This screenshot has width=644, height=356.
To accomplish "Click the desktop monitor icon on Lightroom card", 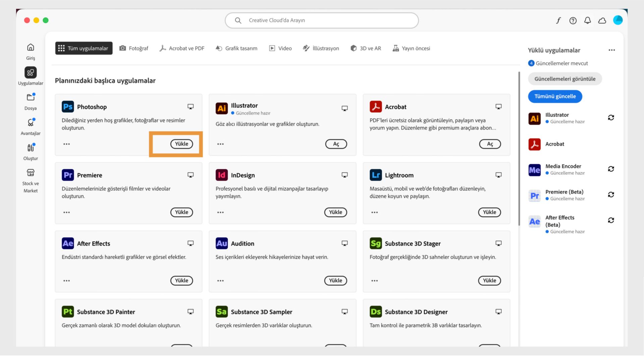I will (498, 175).
